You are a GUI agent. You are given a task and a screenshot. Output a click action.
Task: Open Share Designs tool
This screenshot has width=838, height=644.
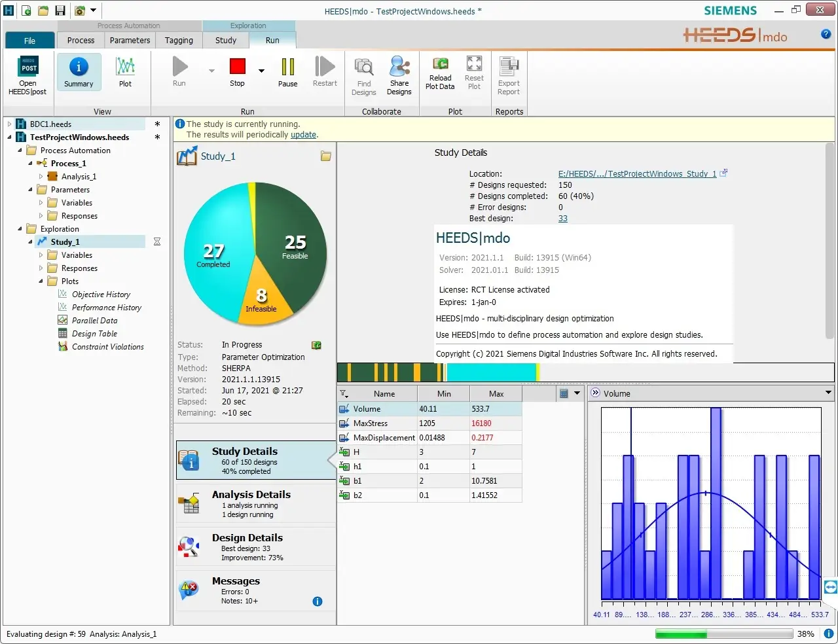(399, 76)
